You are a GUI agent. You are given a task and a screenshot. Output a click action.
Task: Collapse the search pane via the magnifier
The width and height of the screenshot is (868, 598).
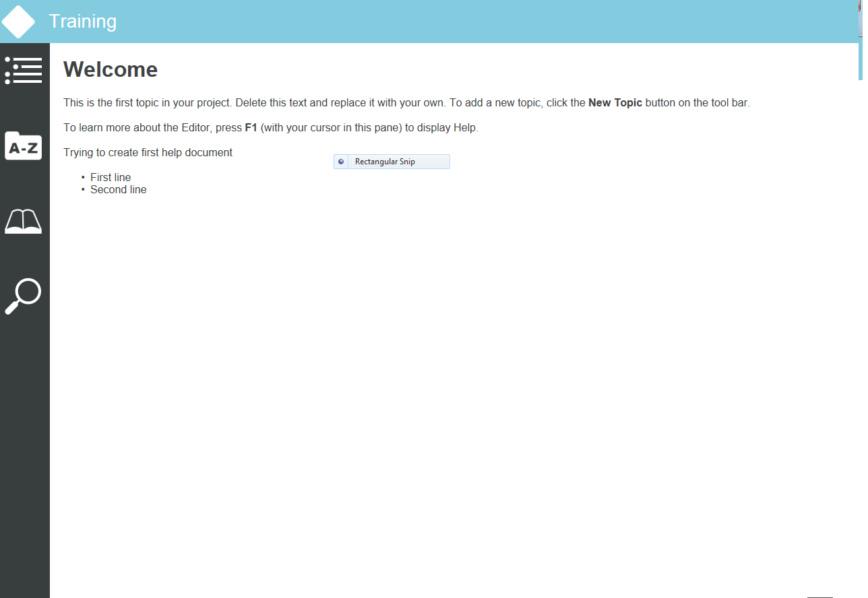(x=24, y=296)
